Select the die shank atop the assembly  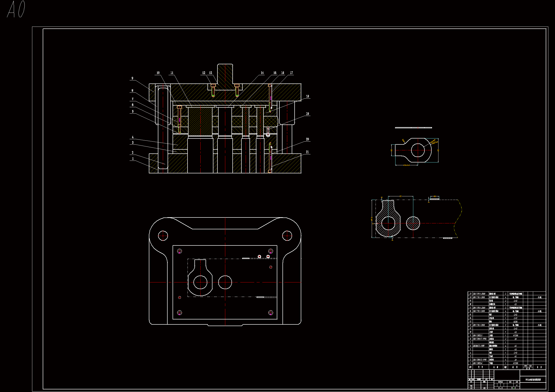click(x=225, y=74)
